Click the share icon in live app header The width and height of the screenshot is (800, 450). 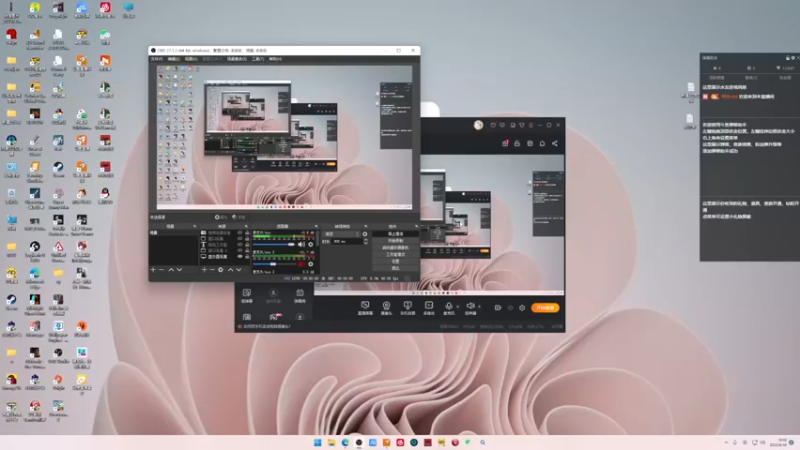click(555, 143)
